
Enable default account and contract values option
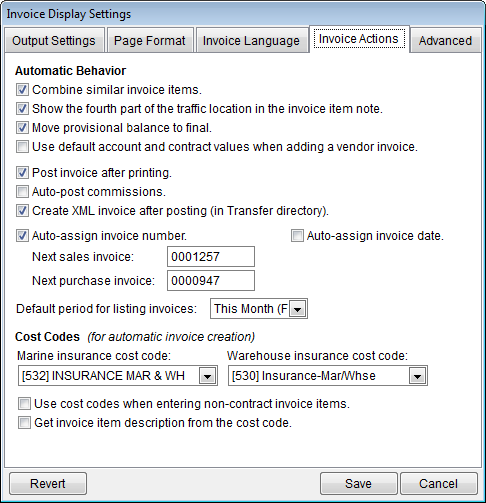[22, 147]
